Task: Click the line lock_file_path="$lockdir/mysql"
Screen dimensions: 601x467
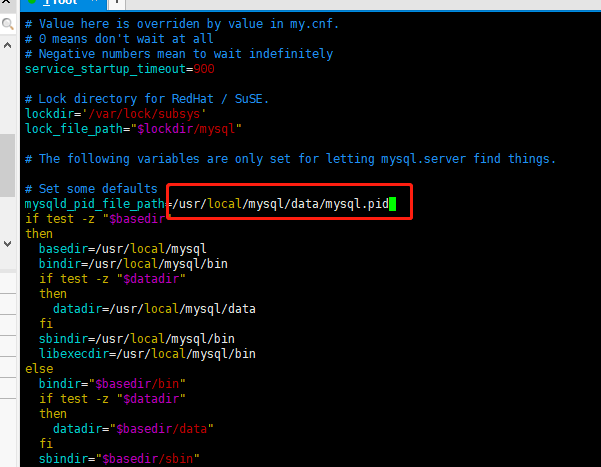Action: (x=133, y=129)
